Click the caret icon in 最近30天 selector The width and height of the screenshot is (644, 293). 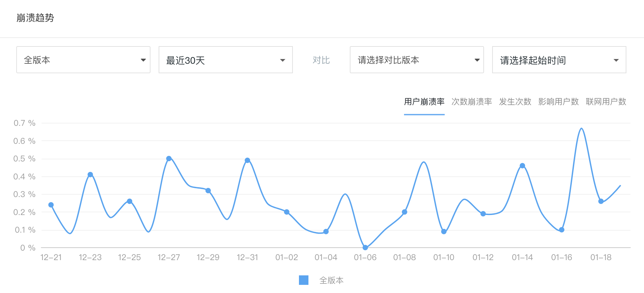[282, 60]
